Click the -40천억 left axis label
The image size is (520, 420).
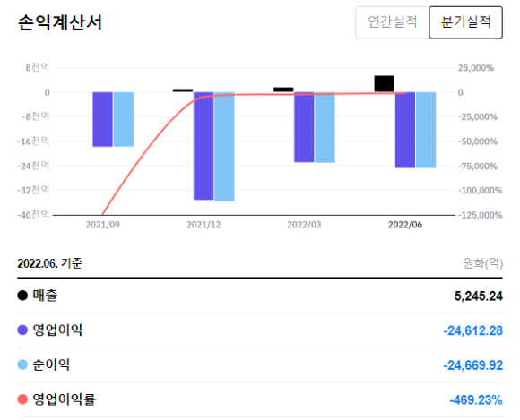33,215
